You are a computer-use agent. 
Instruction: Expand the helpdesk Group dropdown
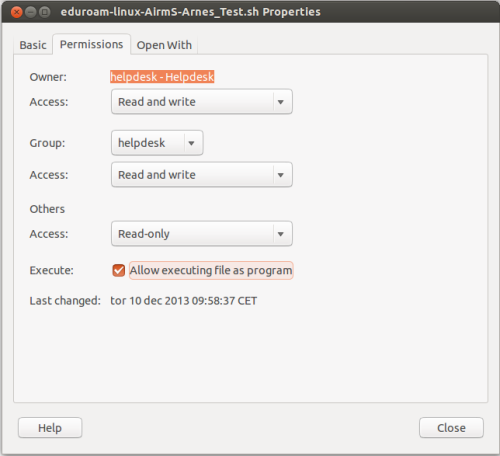pyautogui.click(x=157, y=143)
